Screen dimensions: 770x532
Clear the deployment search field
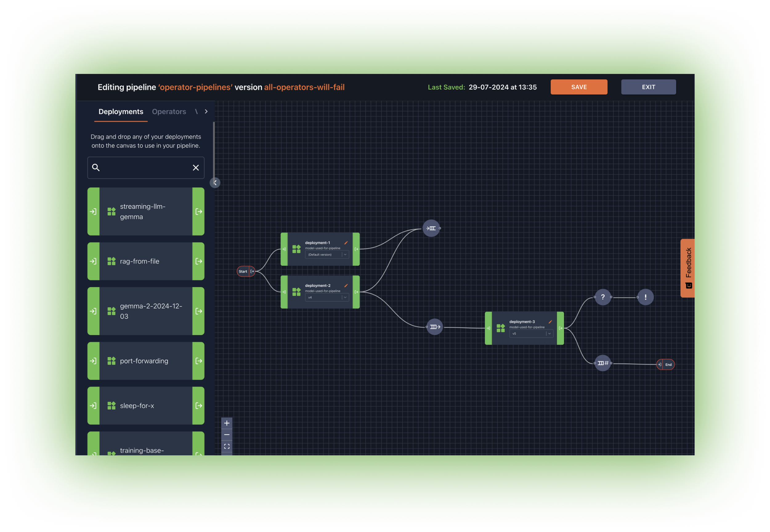(196, 168)
